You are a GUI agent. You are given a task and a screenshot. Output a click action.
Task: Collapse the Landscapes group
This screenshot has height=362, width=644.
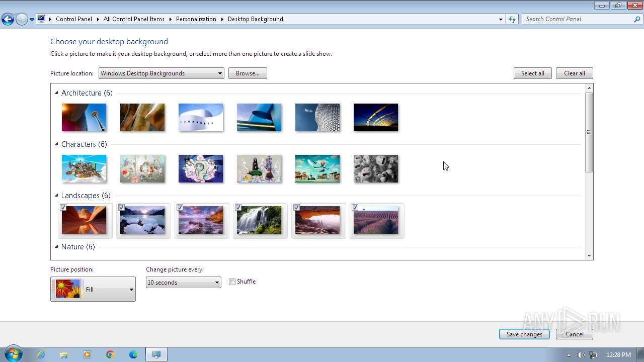tap(56, 196)
